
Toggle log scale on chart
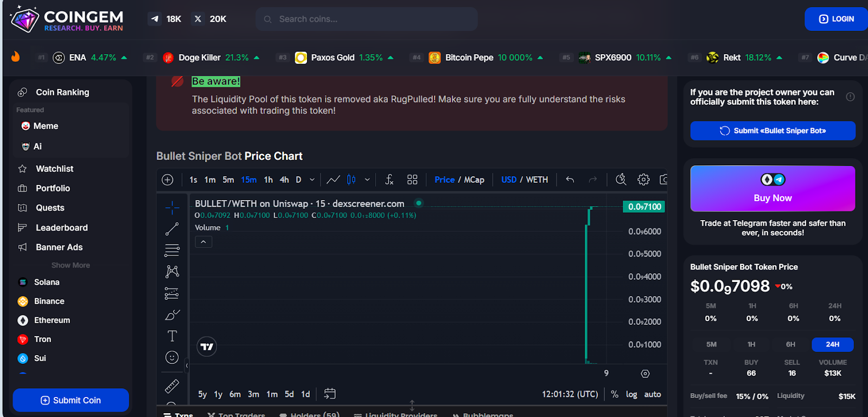tap(631, 394)
